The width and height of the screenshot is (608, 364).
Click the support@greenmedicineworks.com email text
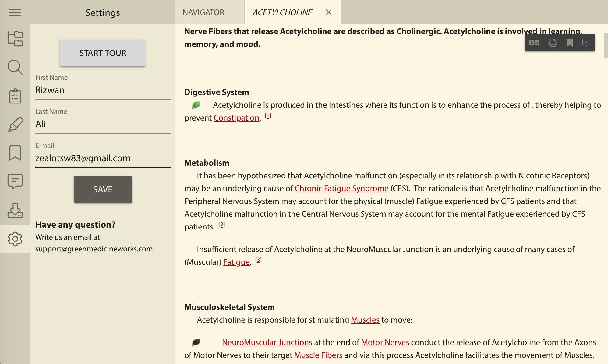tap(94, 249)
